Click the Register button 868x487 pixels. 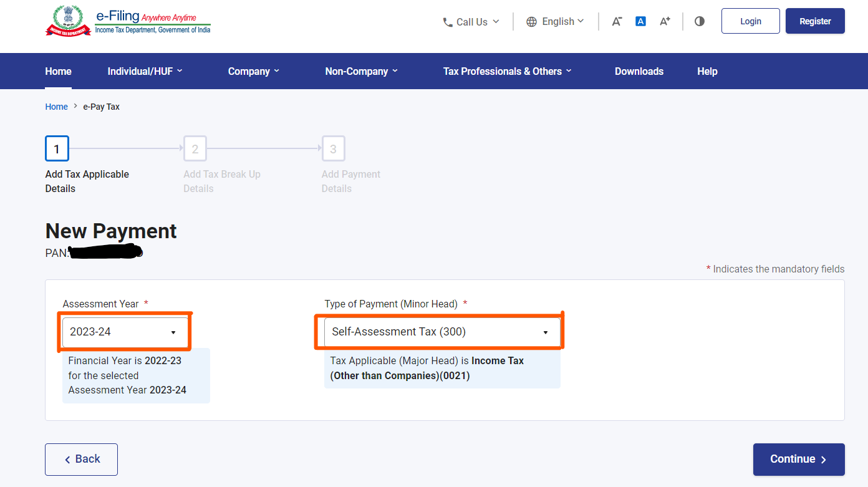[x=814, y=21]
